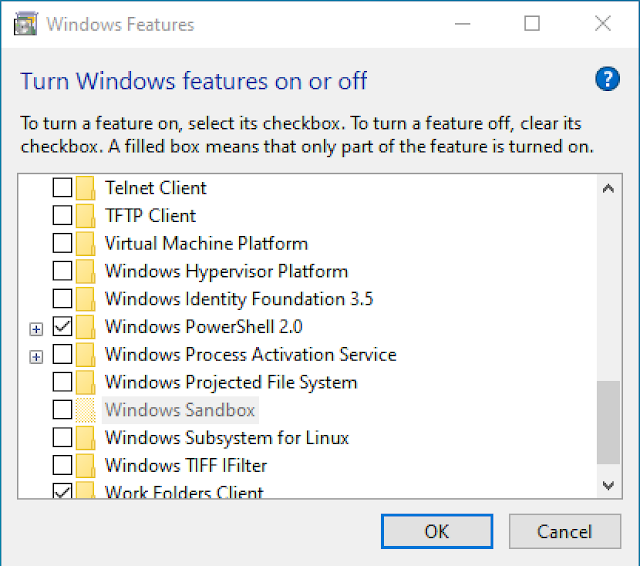Click the folder icon beside Windows TIFF IFilter
Image resolution: width=640 pixels, height=566 pixels.
tap(86, 465)
